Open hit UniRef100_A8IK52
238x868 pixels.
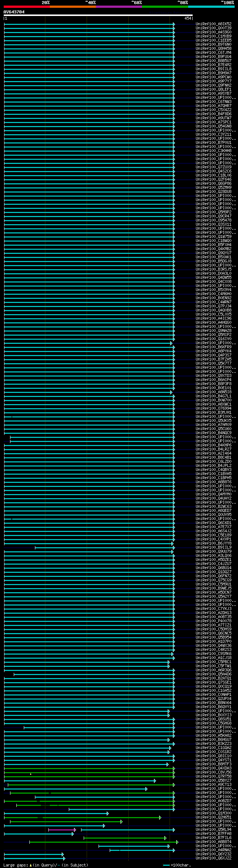(x=213, y=24)
